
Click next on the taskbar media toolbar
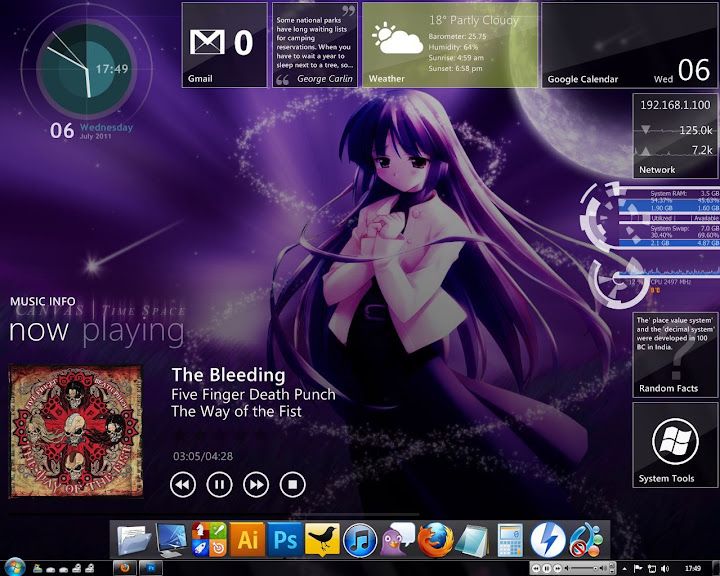pos(557,569)
